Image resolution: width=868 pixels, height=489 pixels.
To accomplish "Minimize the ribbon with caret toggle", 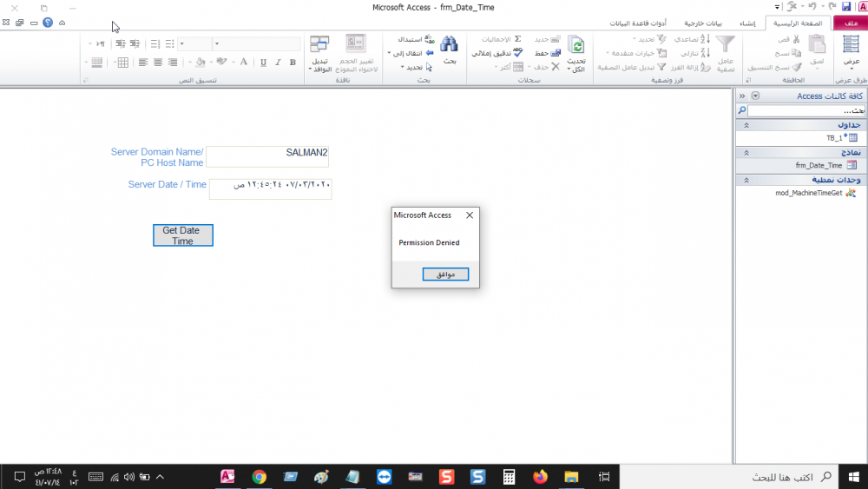I will point(62,23).
